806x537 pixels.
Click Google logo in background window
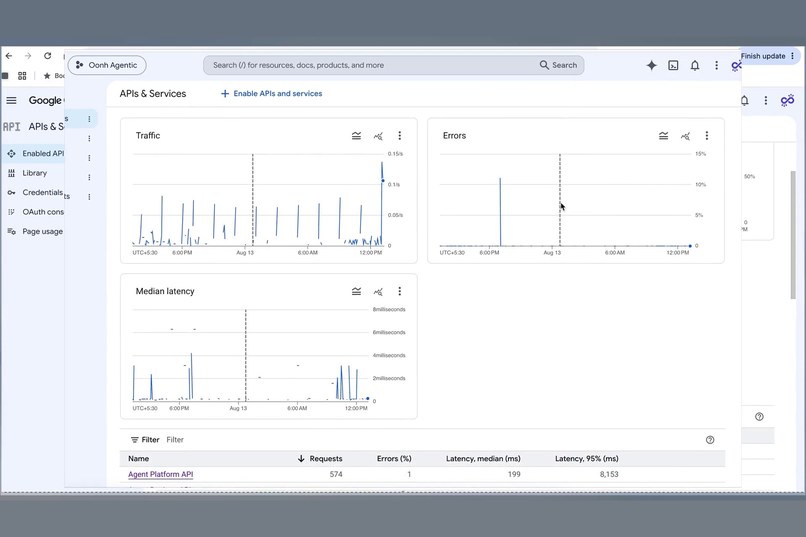[45, 101]
